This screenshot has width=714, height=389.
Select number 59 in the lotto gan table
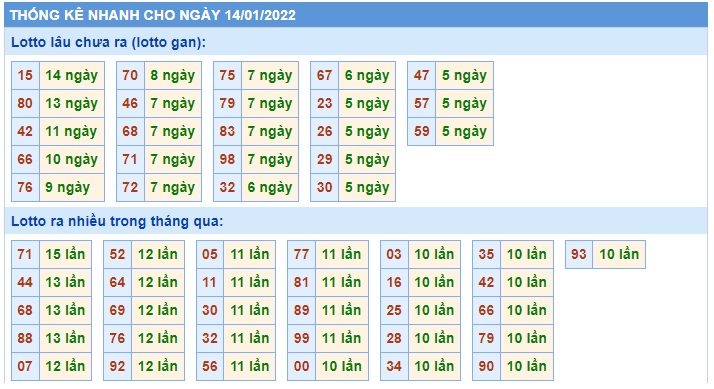[x=422, y=132]
